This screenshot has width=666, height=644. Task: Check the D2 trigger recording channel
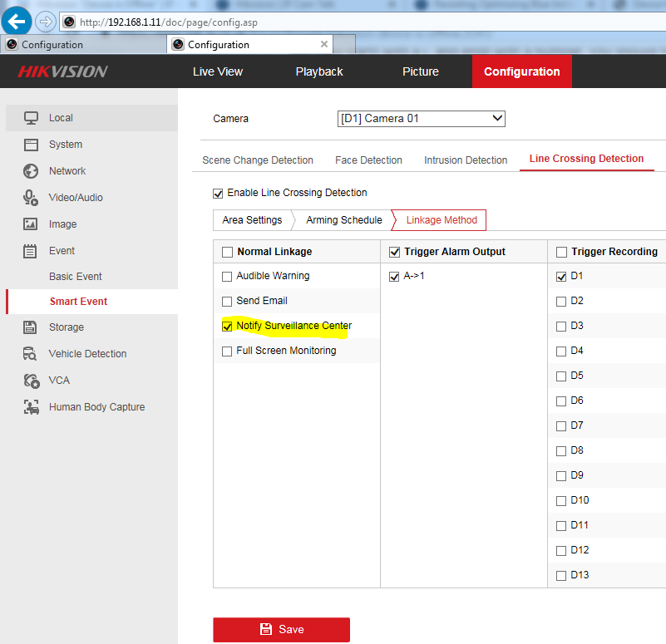click(561, 301)
